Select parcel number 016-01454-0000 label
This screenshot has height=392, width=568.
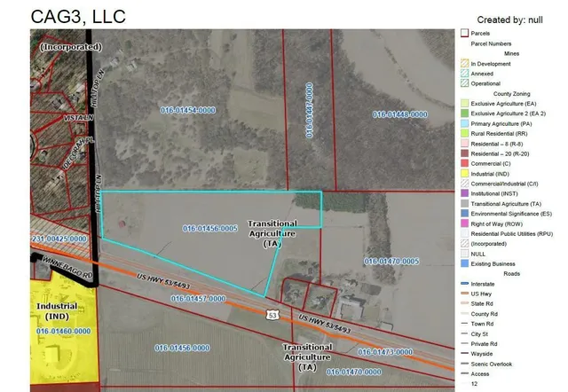[x=189, y=111]
